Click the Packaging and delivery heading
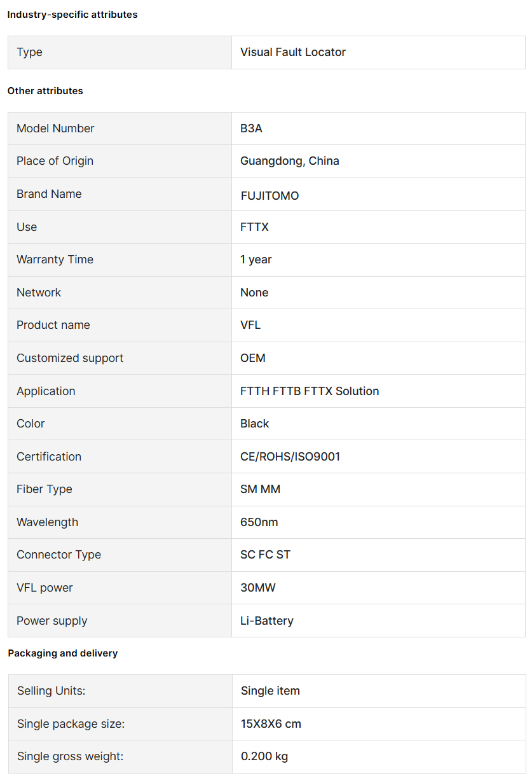532x778 pixels. (63, 653)
